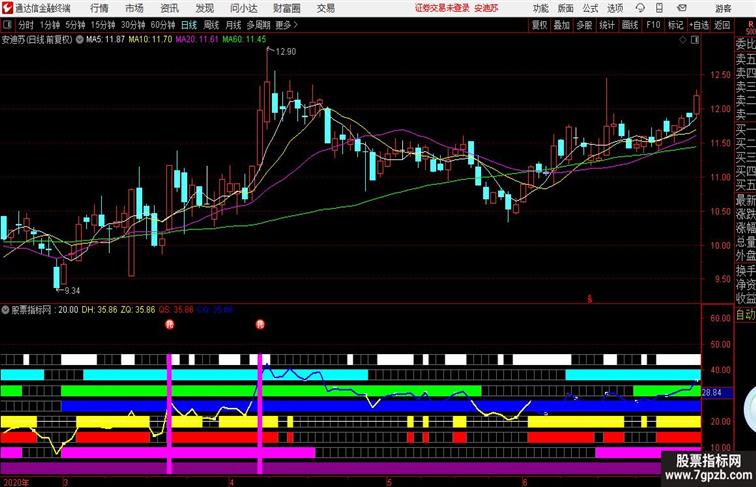Open the 多周期 multi-period view

259,25
